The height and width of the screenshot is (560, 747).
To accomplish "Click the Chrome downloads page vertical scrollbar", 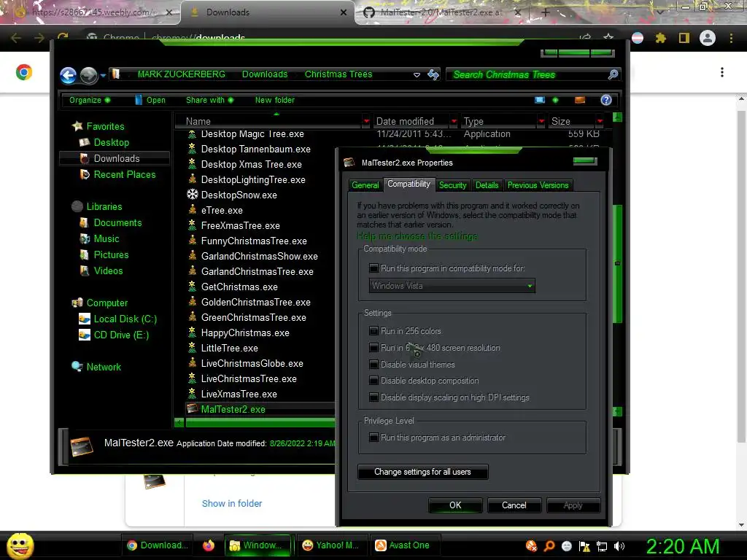I will point(741,276).
